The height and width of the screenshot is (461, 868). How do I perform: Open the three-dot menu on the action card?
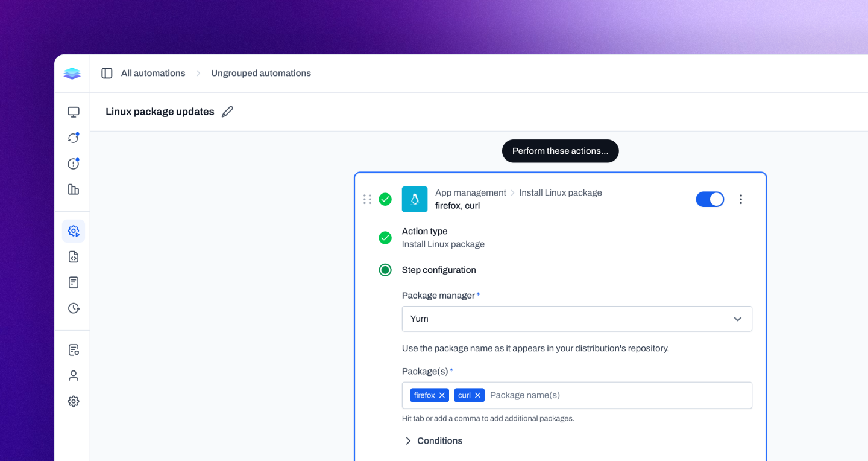(741, 199)
